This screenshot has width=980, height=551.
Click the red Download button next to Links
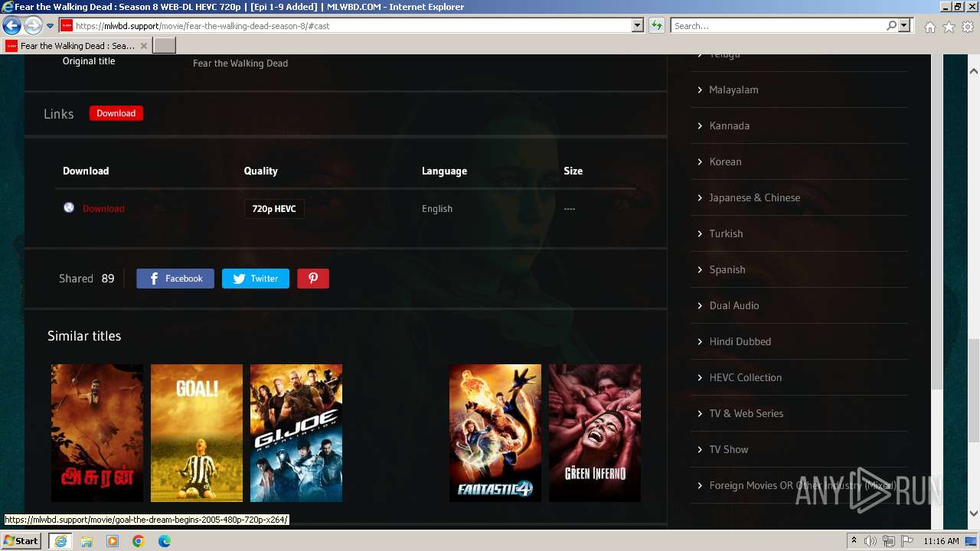point(116,113)
